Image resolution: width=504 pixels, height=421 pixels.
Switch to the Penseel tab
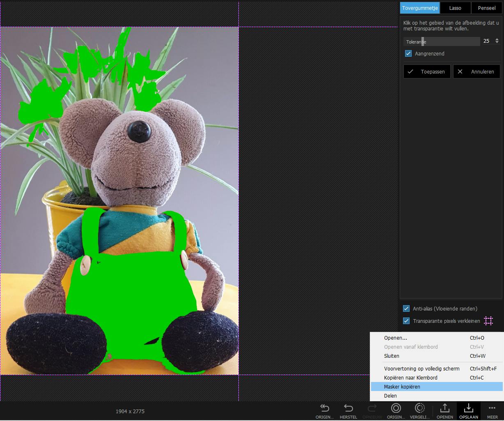pyautogui.click(x=486, y=8)
